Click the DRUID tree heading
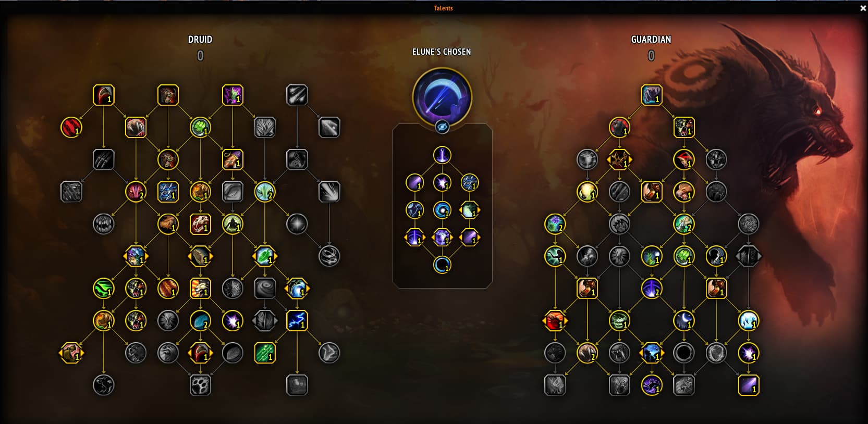The image size is (868, 424). [x=200, y=39]
